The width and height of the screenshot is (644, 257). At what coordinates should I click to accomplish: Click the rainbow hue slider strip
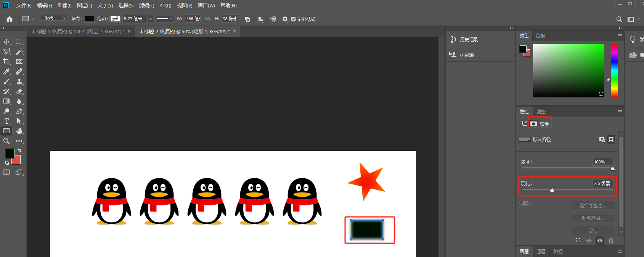point(614,71)
